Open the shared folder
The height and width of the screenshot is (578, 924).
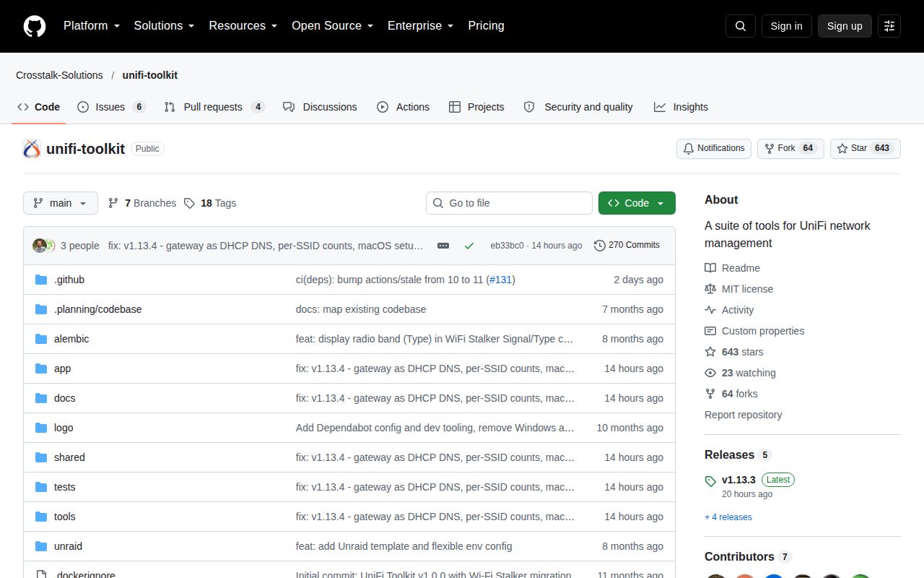pyautogui.click(x=69, y=457)
